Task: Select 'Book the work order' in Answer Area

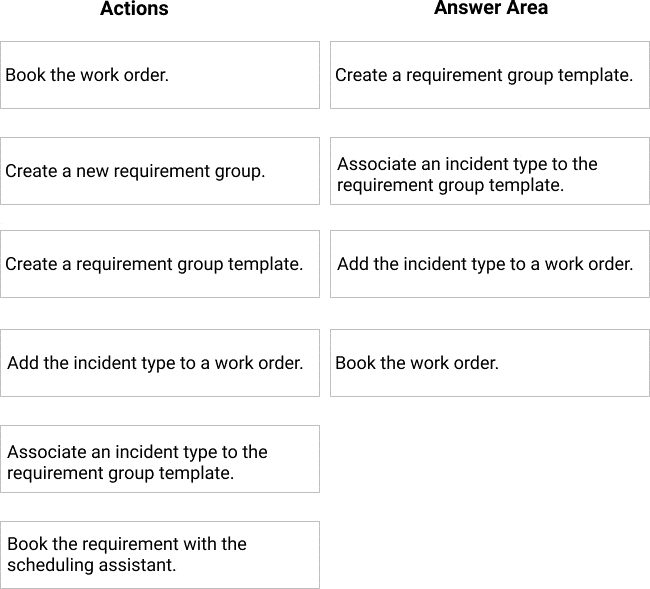Action: click(490, 363)
